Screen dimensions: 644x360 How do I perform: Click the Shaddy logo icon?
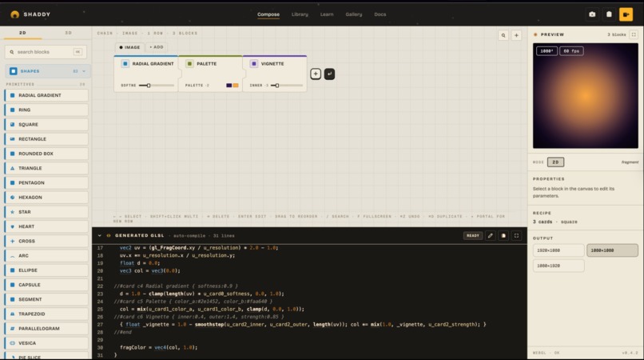click(x=15, y=14)
